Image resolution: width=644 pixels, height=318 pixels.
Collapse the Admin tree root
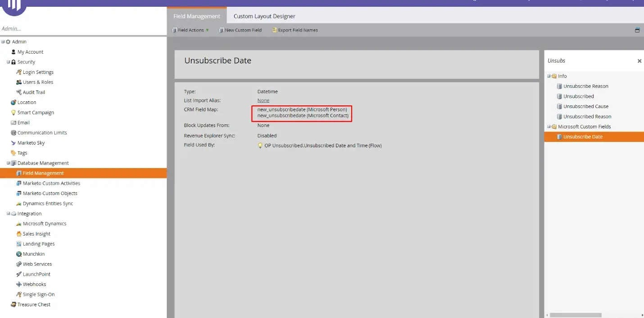click(x=3, y=42)
